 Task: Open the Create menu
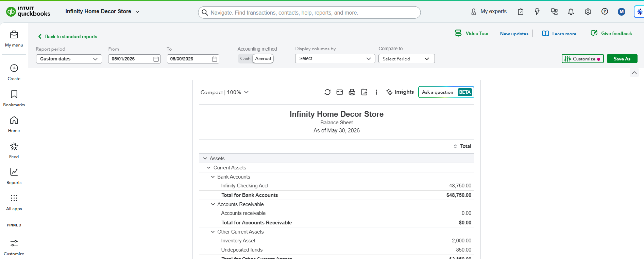[14, 72]
